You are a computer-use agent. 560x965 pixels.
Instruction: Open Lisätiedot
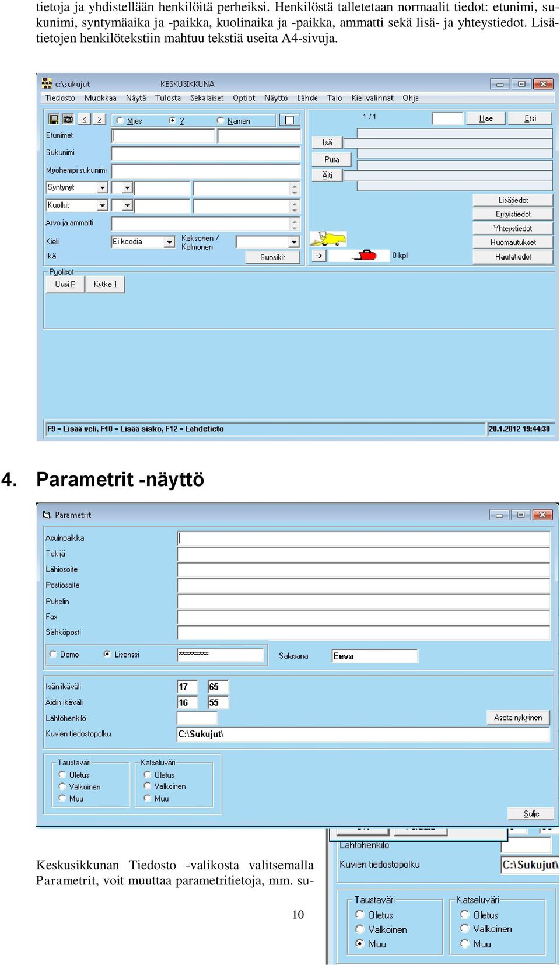click(x=513, y=200)
